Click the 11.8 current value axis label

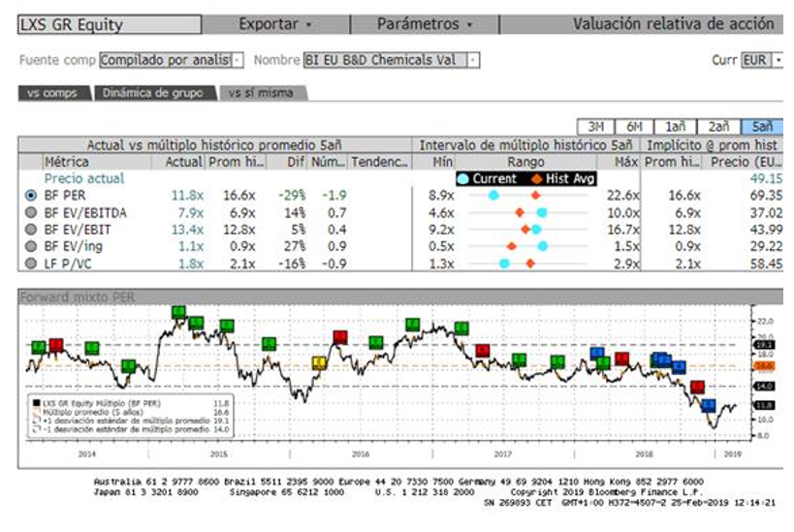tap(764, 405)
